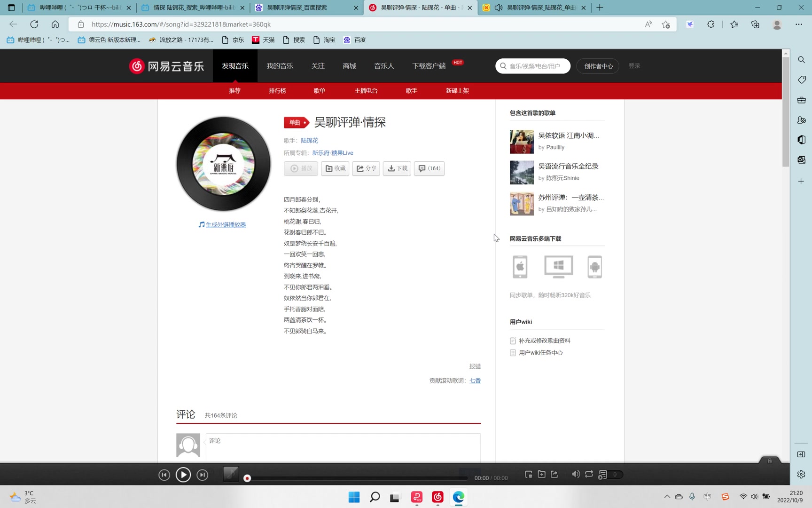812x508 pixels.
Task: Toggle the player bar lock
Action: coord(770,460)
